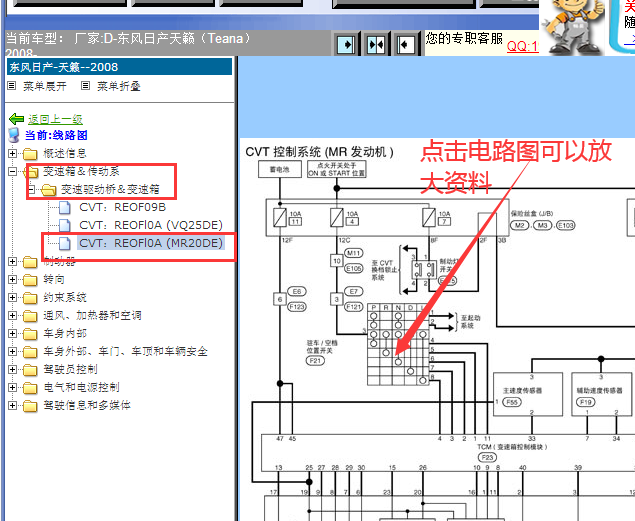Click the folder icon of 约束系统
The height and width of the screenshot is (521, 635).
pyautogui.click(x=30, y=298)
